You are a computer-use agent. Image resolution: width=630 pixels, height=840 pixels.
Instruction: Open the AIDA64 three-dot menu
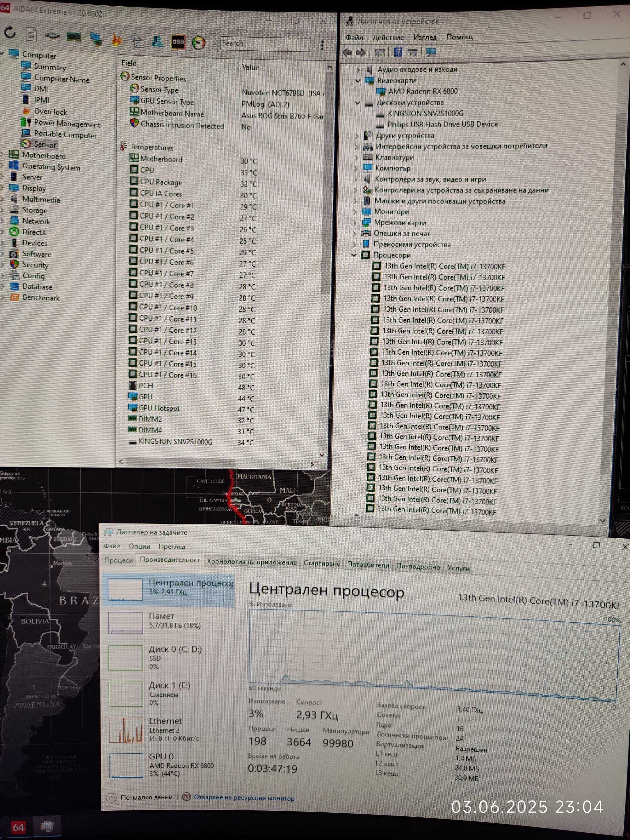[x=322, y=46]
